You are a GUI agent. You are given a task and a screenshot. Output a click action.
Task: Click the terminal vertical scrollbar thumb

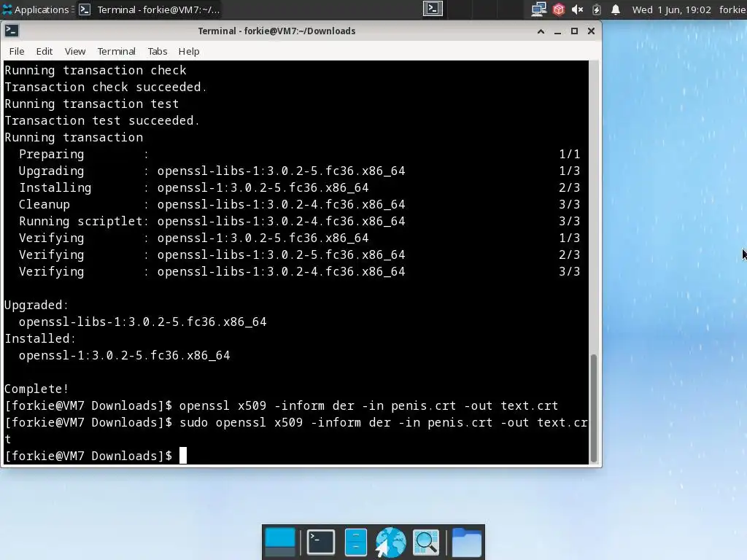click(x=594, y=408)
